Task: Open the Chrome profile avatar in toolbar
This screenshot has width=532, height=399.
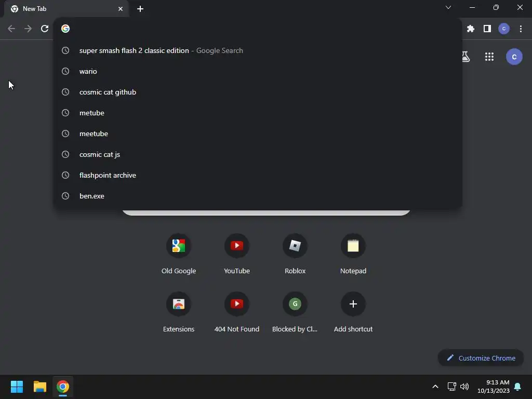Action: 504,29
